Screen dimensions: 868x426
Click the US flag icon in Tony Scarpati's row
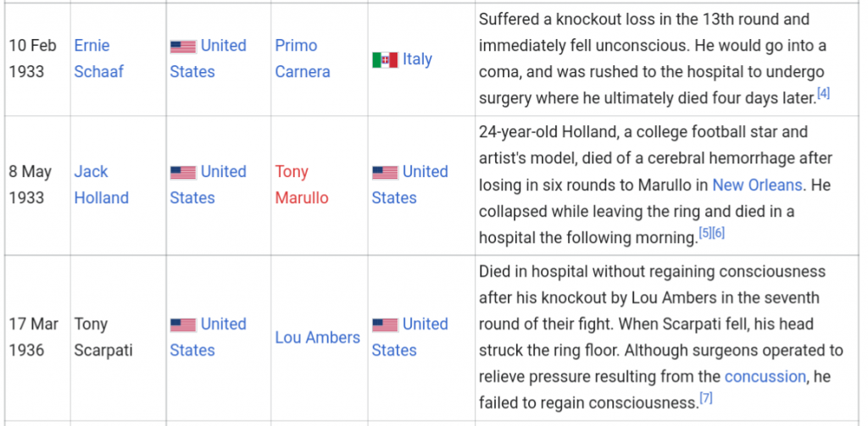pos(183,324)
